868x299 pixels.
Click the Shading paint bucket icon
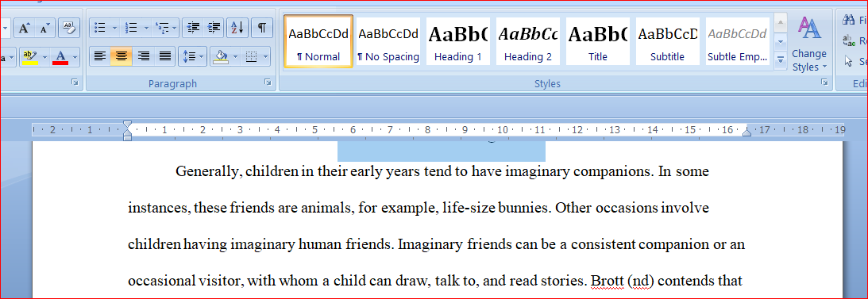tap(222, 56)
